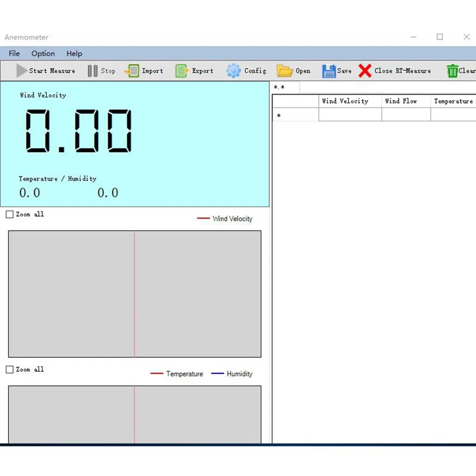Select the empty new row asterisk cell

click(295, 115)
